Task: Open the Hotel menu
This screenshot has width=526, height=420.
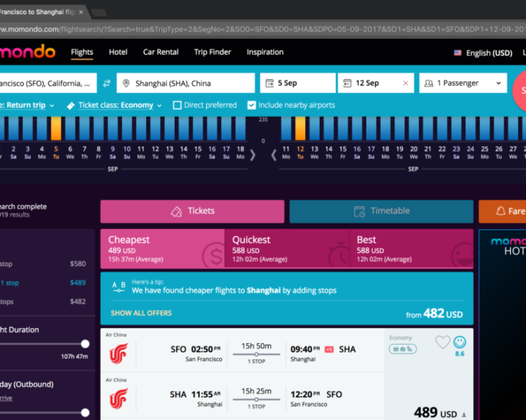Action: [x=118, y=52]
